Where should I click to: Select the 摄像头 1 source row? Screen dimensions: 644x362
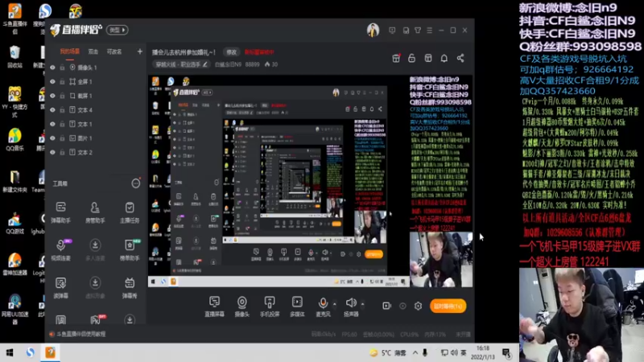coord(95,68)
